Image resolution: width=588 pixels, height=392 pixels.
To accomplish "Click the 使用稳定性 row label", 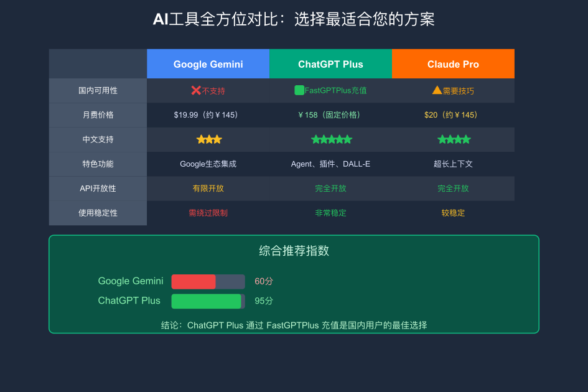I will [x=98, y=213].
